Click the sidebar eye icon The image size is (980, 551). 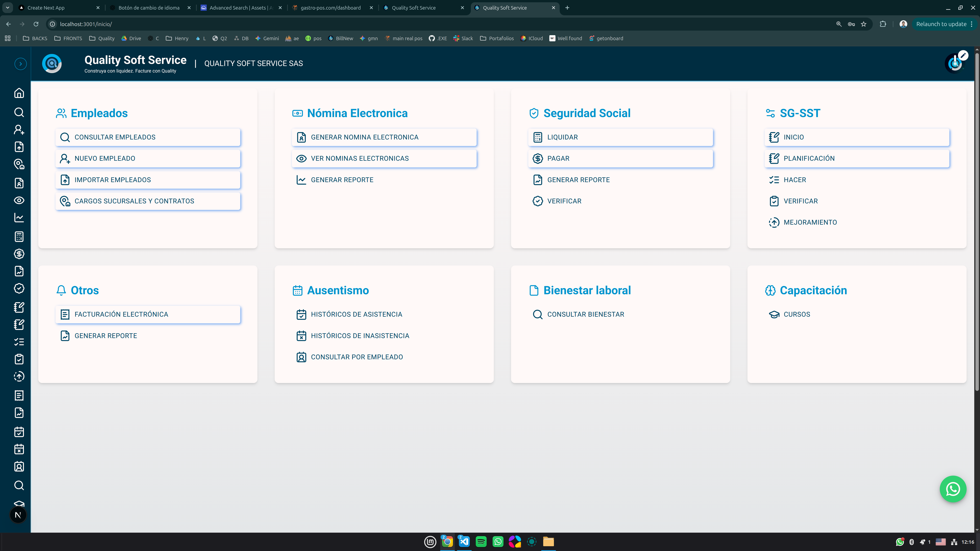(x=19, y=200)
